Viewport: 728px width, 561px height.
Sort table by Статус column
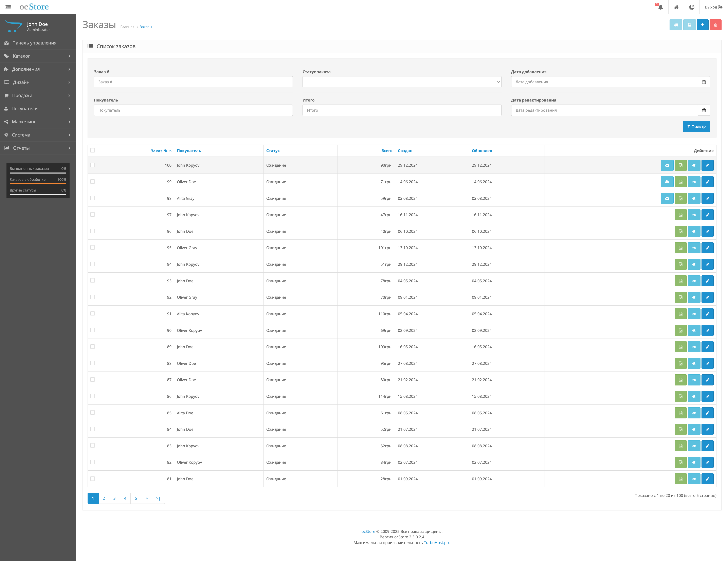[273, 151]
